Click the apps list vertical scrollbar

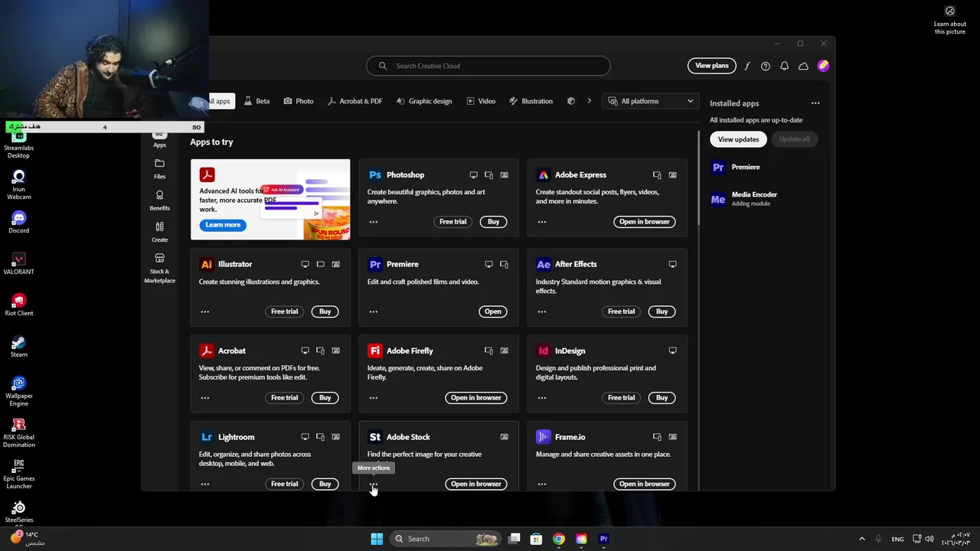pyautogui.click(x=698, y=178)
